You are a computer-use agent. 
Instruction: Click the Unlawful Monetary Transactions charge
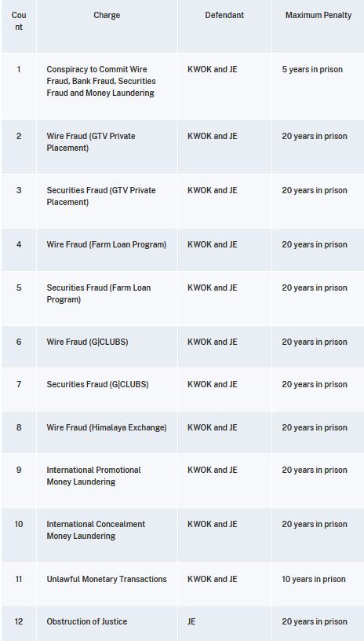point(107,579)
